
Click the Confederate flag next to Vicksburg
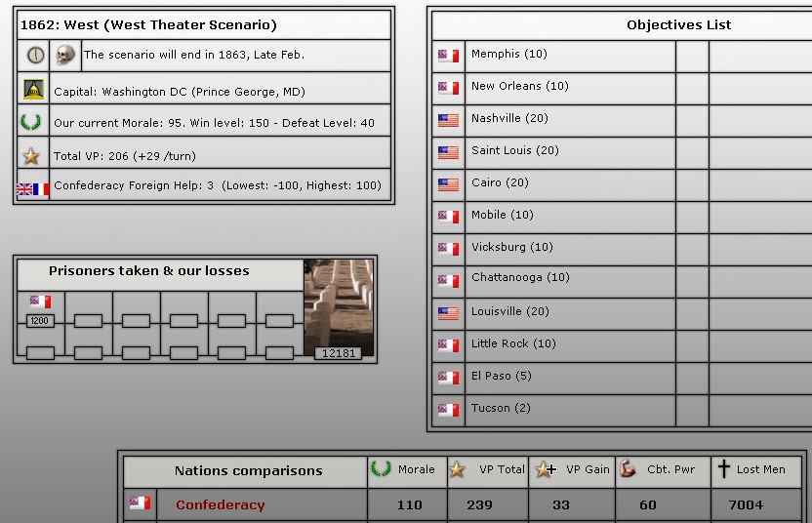448,249
